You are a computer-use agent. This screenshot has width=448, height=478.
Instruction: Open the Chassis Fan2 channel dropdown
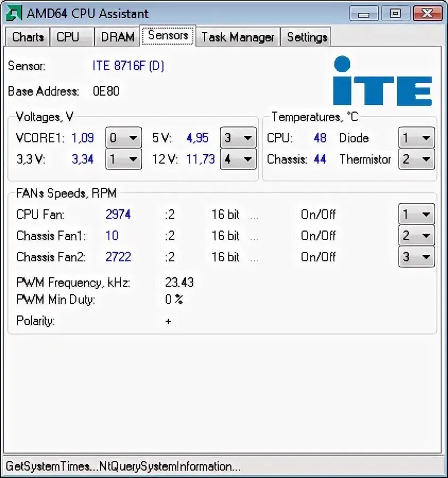click(x=416, y=257)
